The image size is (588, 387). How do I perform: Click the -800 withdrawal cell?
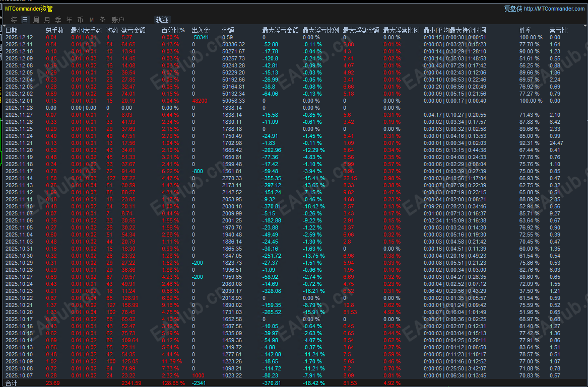[x=197, y=171]
